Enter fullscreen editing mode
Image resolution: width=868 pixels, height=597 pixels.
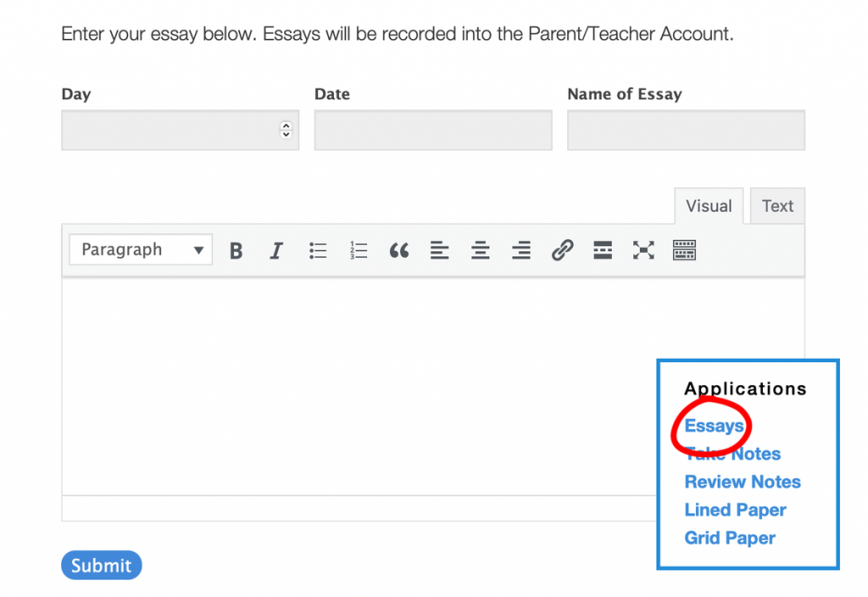pos(643,250)
